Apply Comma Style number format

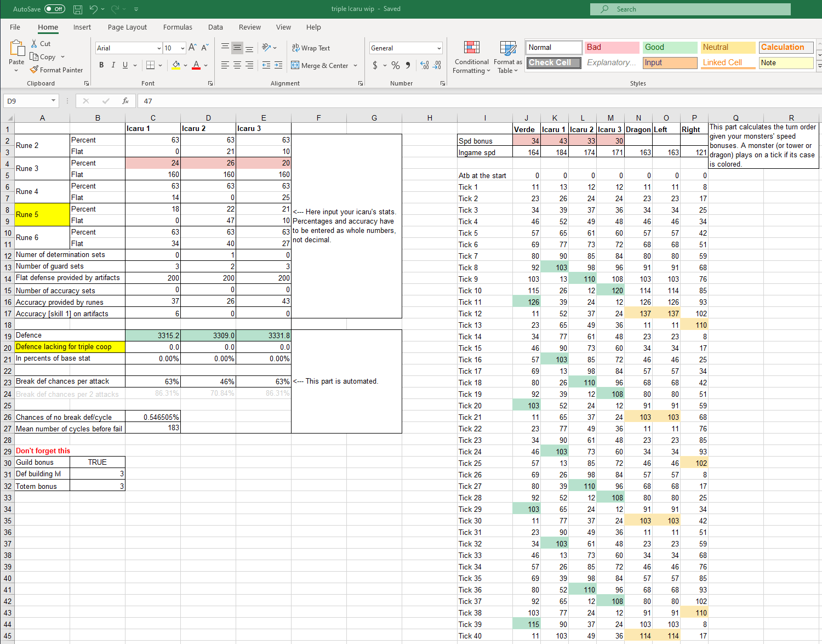pos(408,65)
